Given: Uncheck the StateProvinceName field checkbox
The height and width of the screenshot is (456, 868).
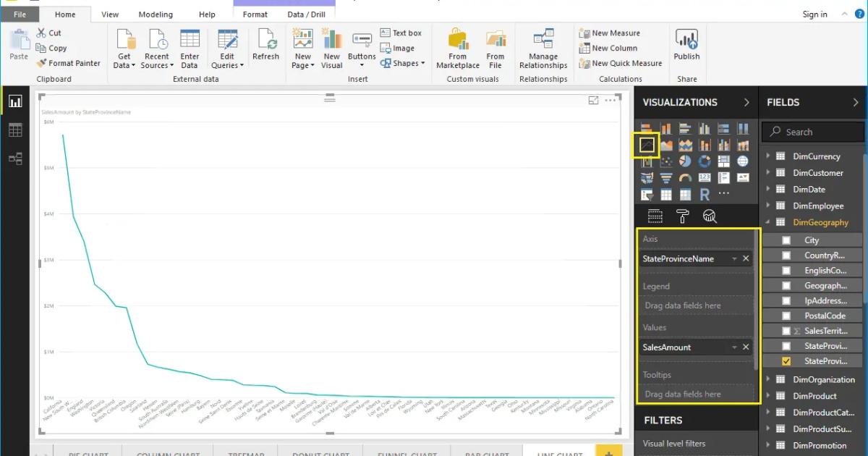Looking at the screenshot, I should tap(787, 360).
